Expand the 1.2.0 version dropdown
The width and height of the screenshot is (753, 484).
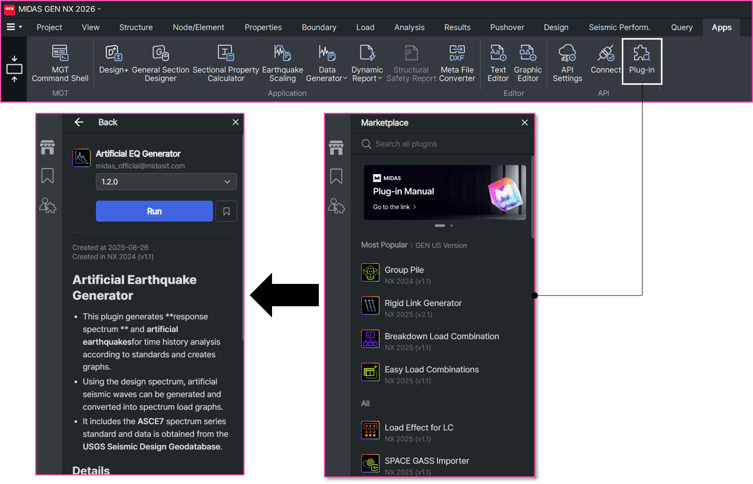[x=166, y=182]
